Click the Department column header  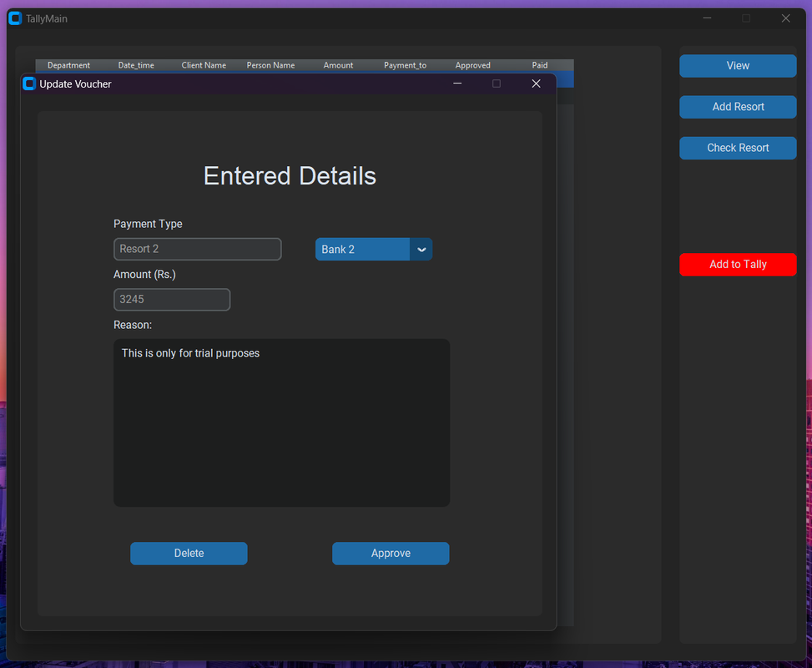69,65
